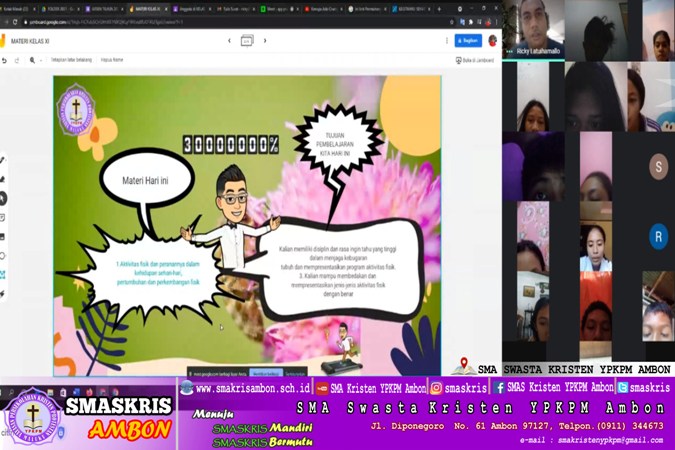Click the YouTube icon in the banner

point(322,388)
